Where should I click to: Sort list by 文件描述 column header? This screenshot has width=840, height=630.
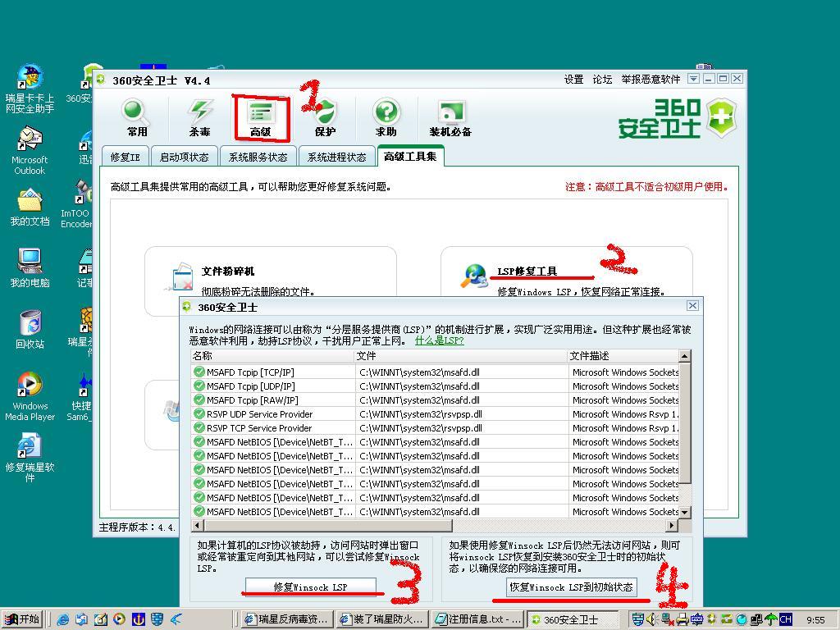click(623, 356)
